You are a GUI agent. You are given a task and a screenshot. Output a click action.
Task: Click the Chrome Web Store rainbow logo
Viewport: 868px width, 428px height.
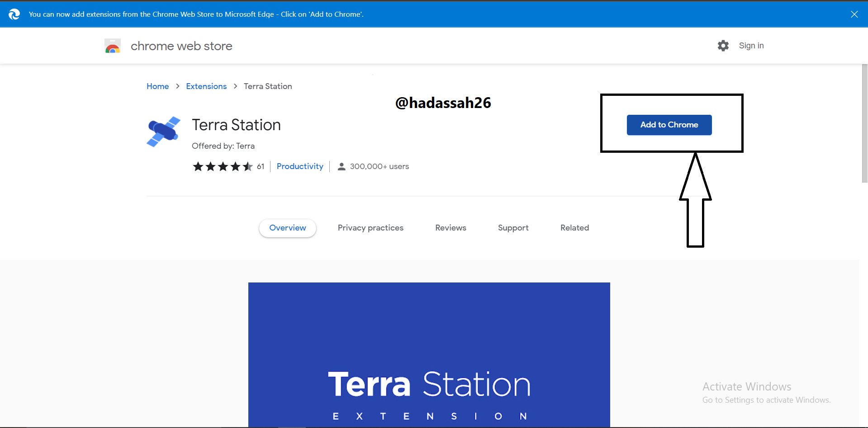point(113,46)
